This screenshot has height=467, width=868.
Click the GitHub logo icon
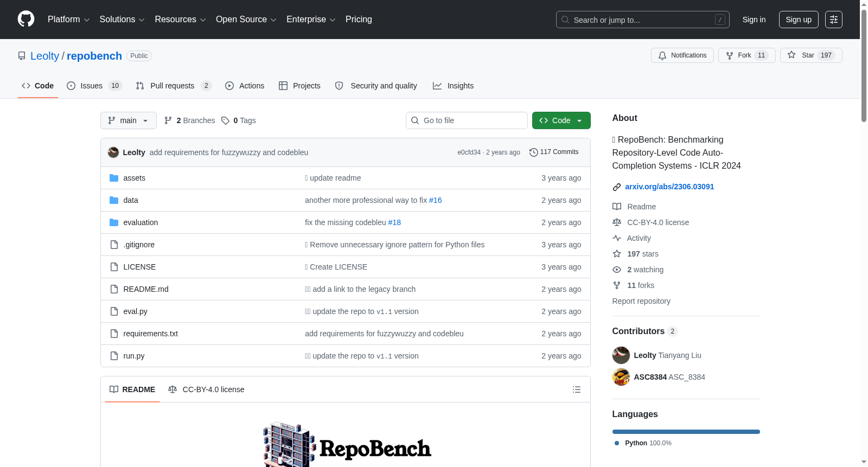tap(26, 20)
